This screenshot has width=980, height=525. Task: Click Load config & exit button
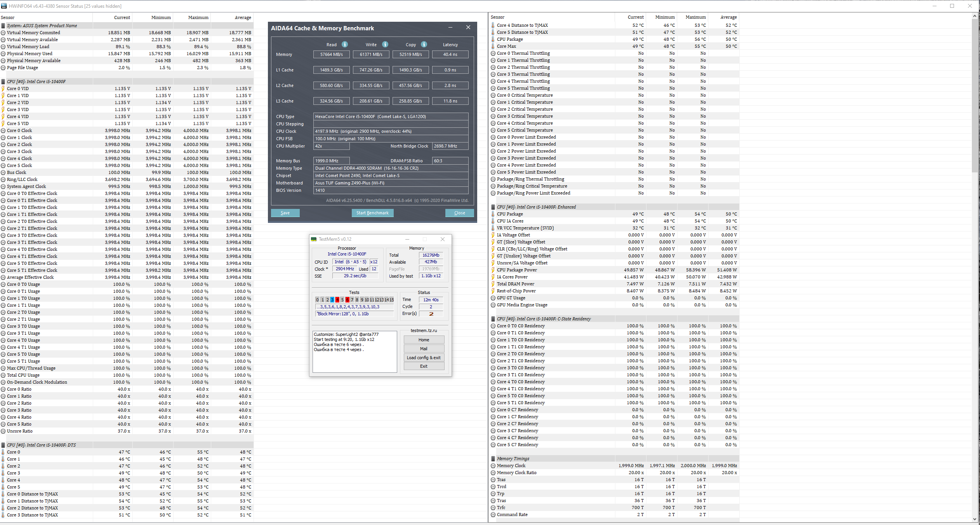pyautogui.click(x=424, y=358)
